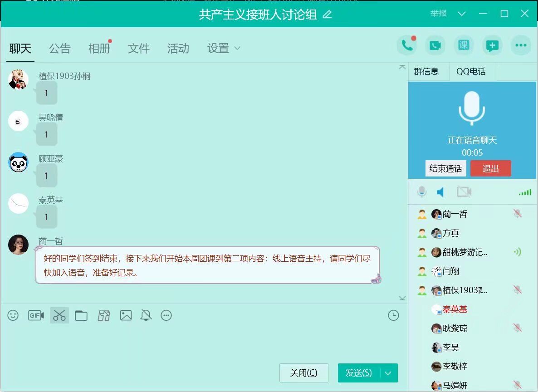This screenshot has height=392, width=538.
Task: Click the GIF recording icon
Action: [x=36, y=315]
